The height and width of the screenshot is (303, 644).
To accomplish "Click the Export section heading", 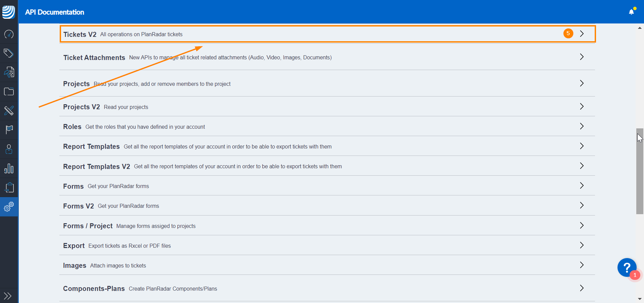I will pos(74,246).
